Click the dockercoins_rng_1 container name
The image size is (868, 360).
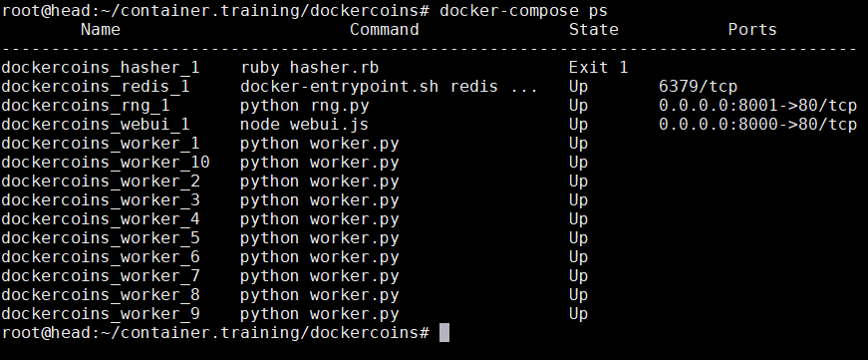pyautogui.click(x=86, y=106)
